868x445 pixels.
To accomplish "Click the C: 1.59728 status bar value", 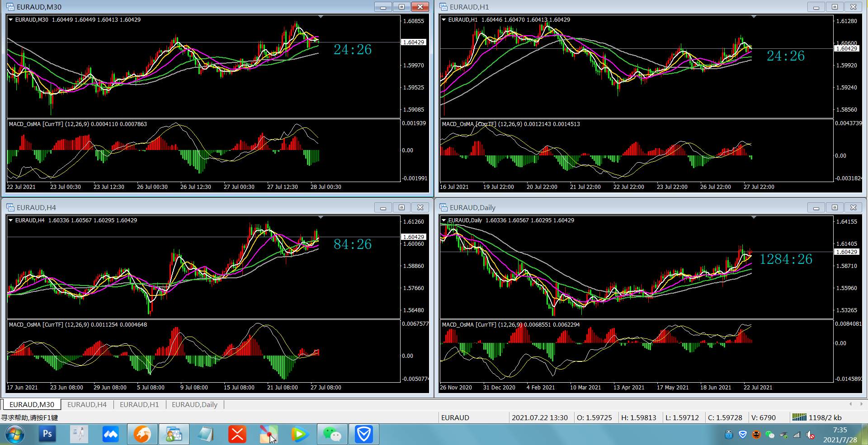I will pos(725,417).
